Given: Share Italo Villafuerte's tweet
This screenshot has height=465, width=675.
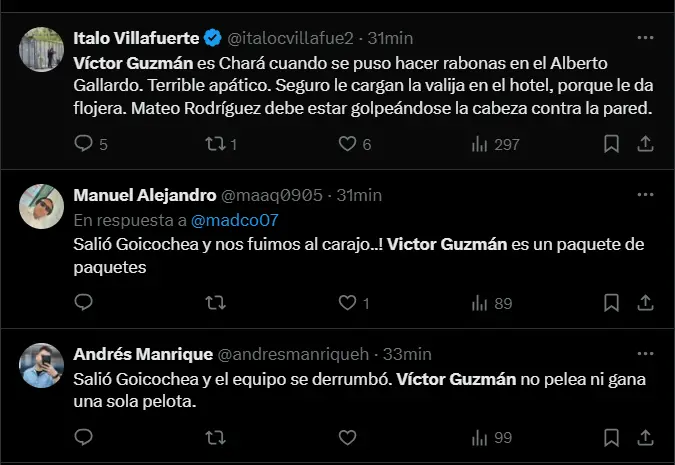Looking at the screenshot, I should click(x=644, y=144).
